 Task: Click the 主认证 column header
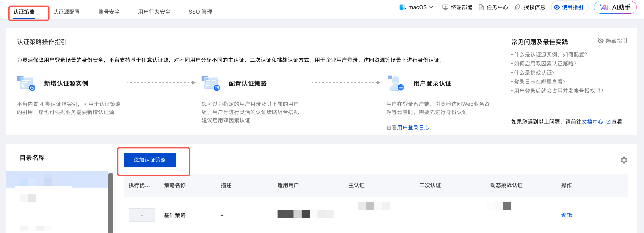click(357, 185)
